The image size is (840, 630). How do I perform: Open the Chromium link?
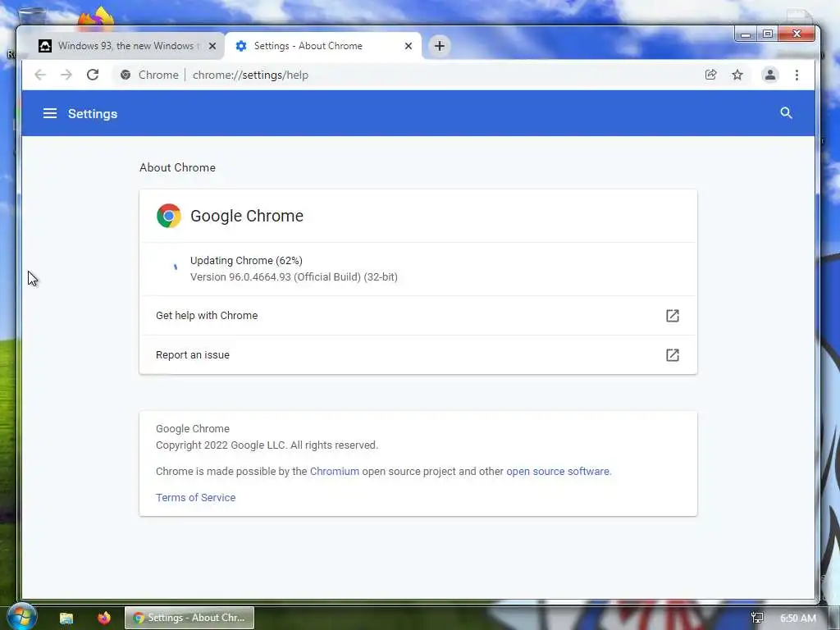335,472
